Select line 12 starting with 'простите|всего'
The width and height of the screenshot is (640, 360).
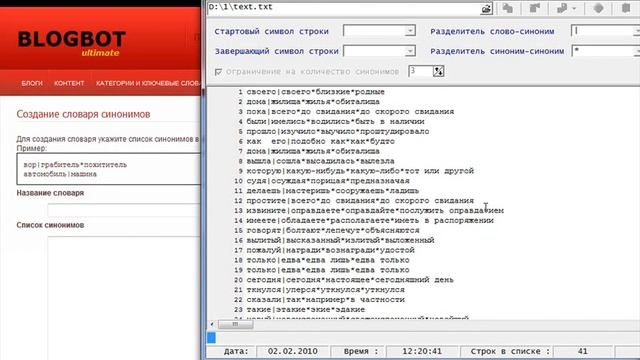coord(360,201)
